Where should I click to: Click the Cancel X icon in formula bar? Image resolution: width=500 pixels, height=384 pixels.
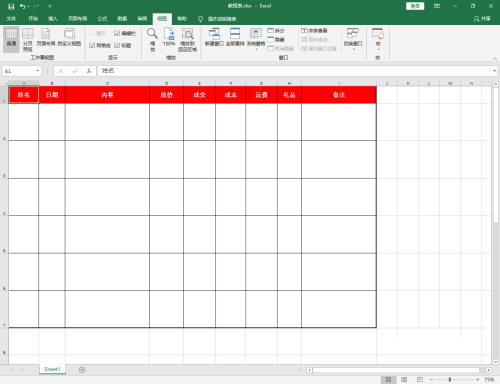click(61, 71)
